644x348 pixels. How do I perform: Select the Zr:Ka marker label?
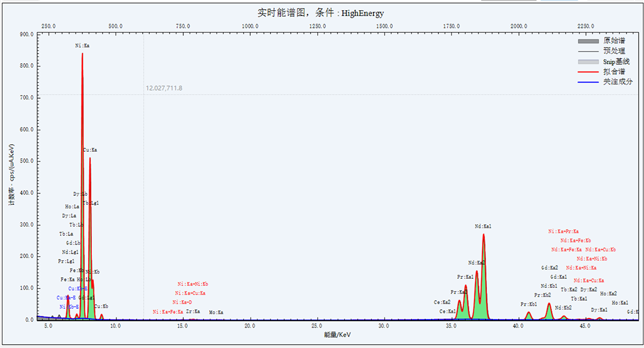(193, 312)
